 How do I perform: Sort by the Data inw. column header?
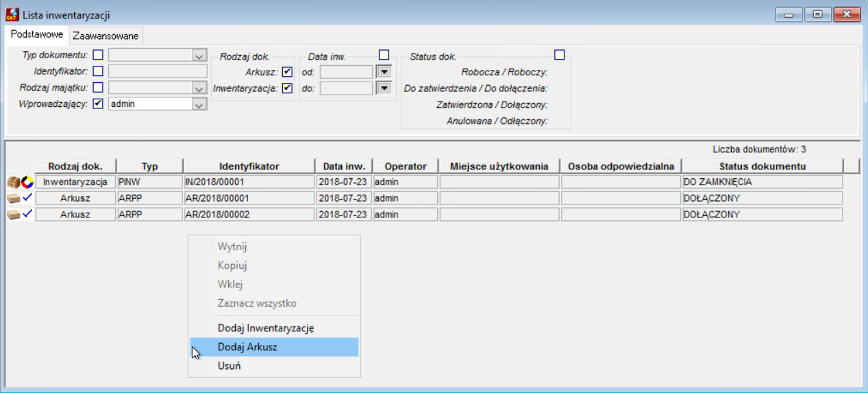344,166
